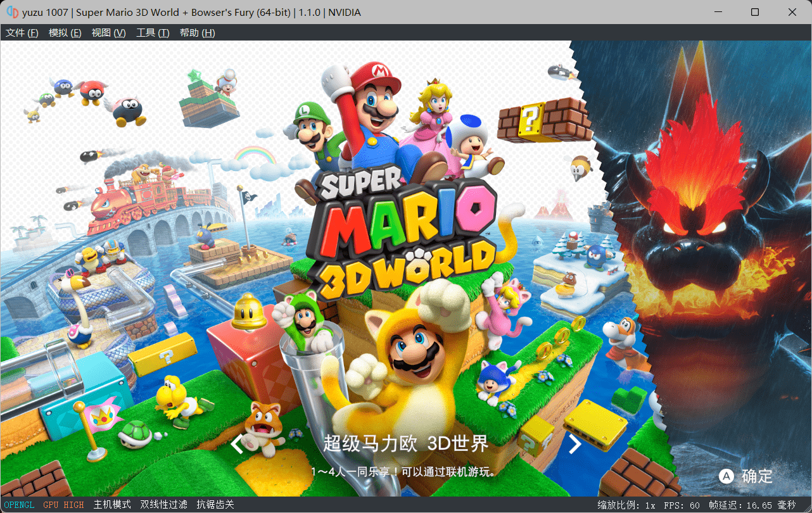
Task: Maximize the yuzu window
Action: click(x=755, y=12)
